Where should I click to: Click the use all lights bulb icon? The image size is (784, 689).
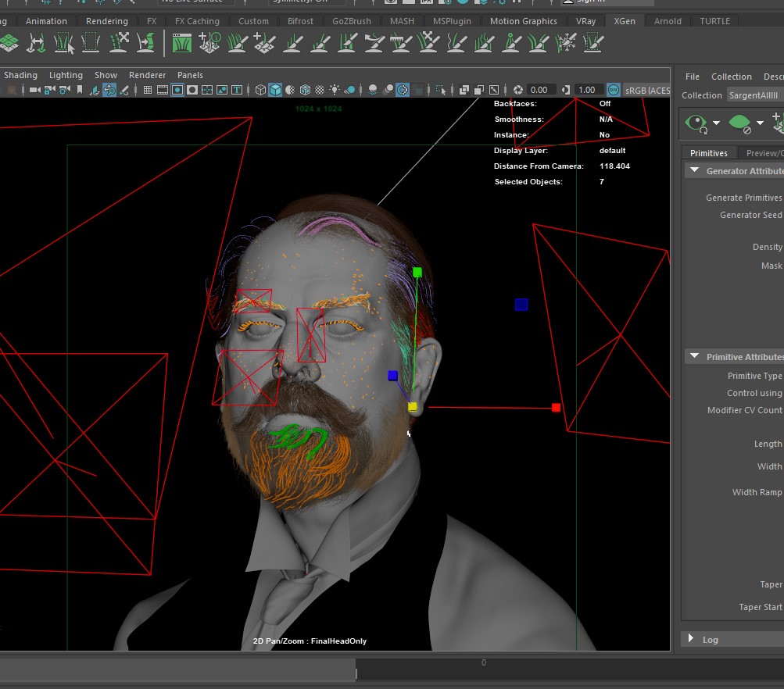(x=335, y=90)
